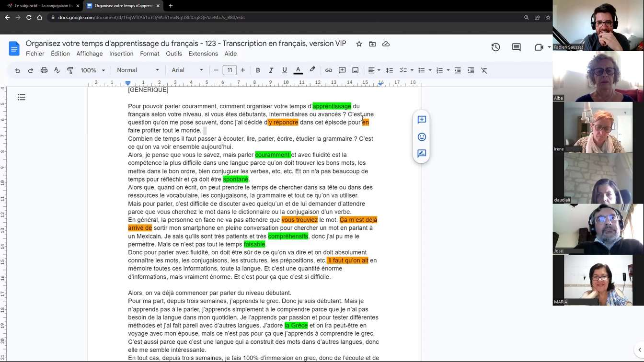Open the Outils menu
The height and width of the screenshot is (362, 644).
[174, 54]
